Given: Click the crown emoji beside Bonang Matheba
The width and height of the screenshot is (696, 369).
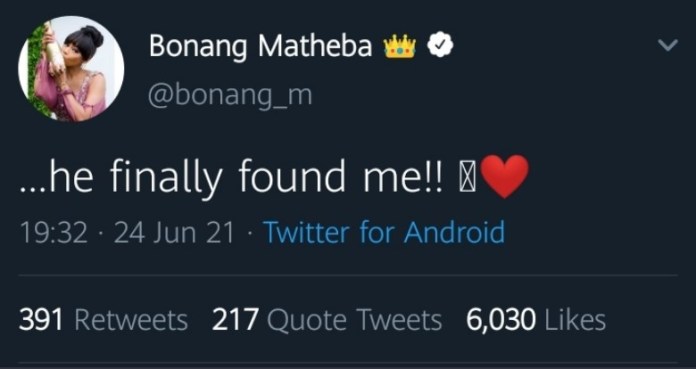Looking at the screenshot, I should (x=400, y=46).
